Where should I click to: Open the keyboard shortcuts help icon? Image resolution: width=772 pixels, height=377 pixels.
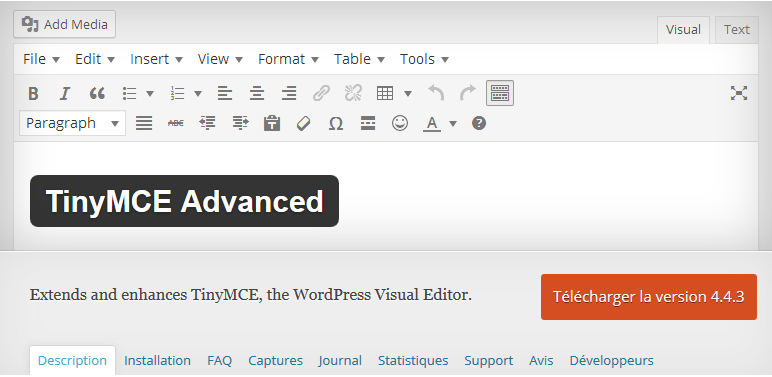[479, 123]
